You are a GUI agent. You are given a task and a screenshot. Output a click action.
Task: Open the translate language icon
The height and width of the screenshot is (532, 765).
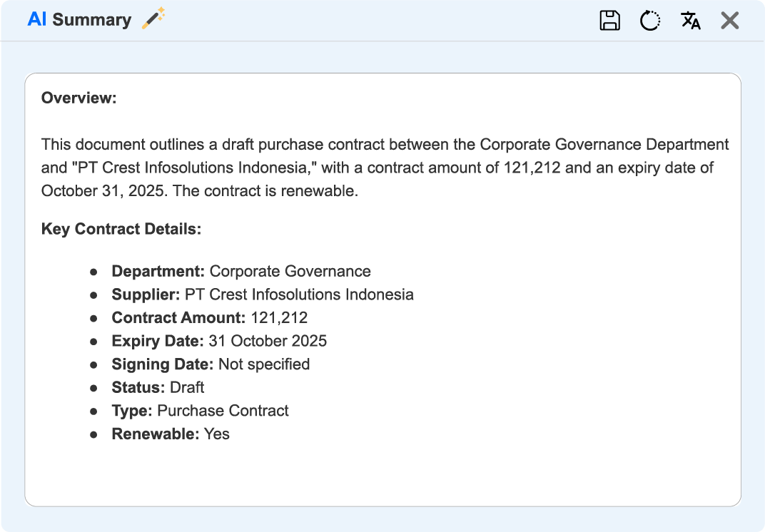[690, 20]
